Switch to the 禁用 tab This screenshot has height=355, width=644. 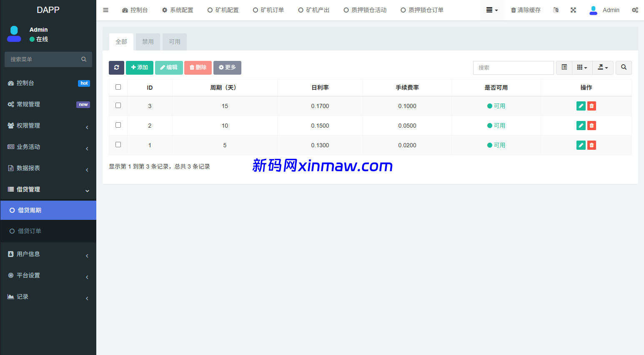148,42
